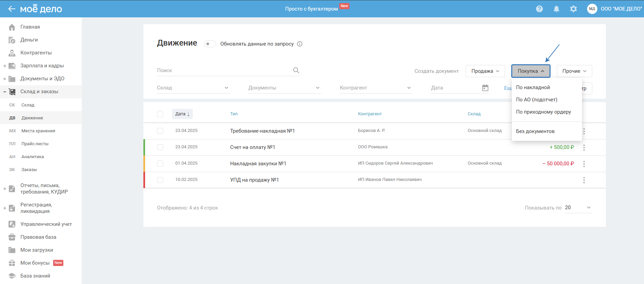Collapse Склад и заказы with minus sign
The image size is (644, 284).
pos(5,92)
